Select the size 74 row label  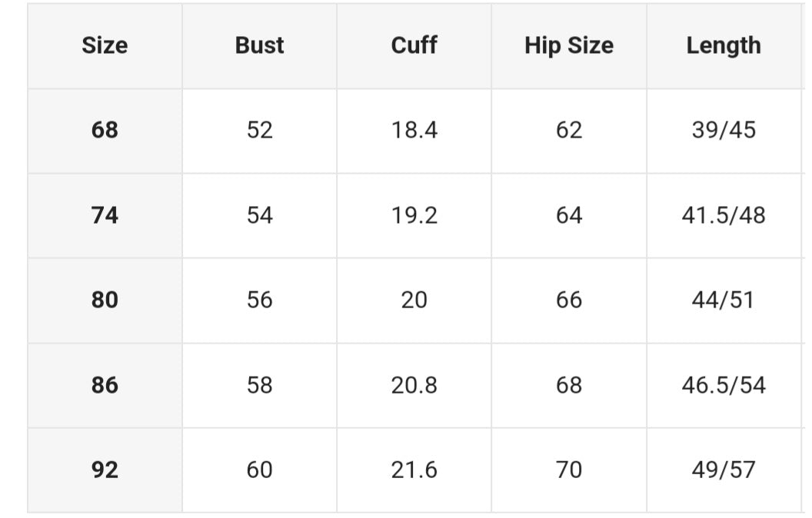point(105,215)
